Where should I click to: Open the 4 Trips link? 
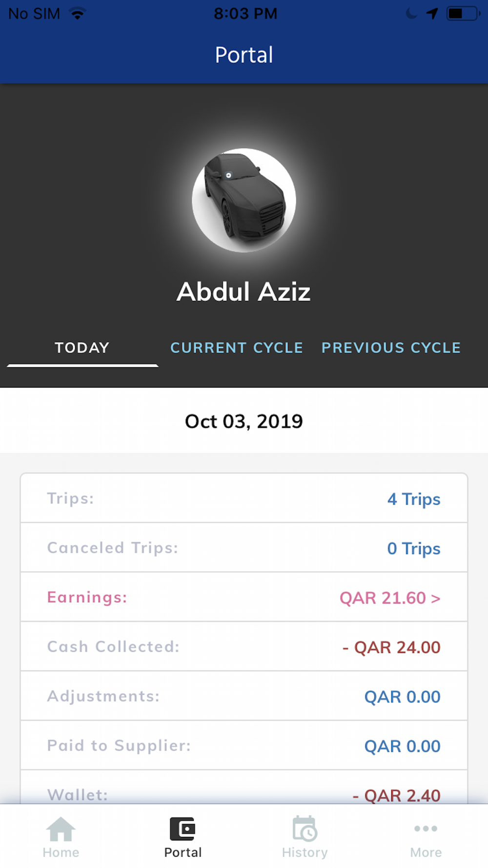(x=414, y=499)
